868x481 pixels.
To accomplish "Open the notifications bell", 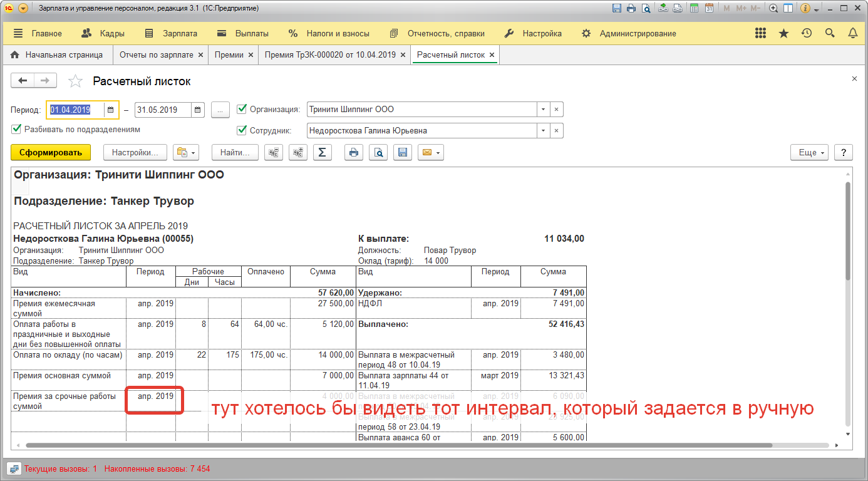I will pos(852,33).
